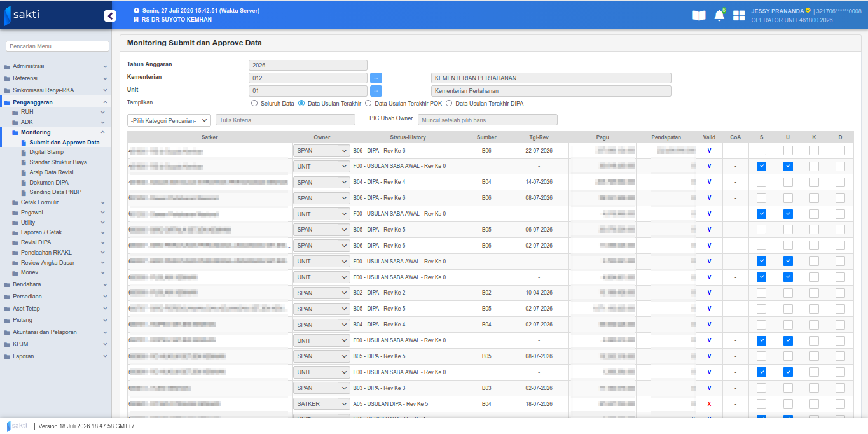Tick D checkbox in 18-07-2026 row
Image resolution: width=868 pixels, height=434 pixels.
tap(840, 403)
